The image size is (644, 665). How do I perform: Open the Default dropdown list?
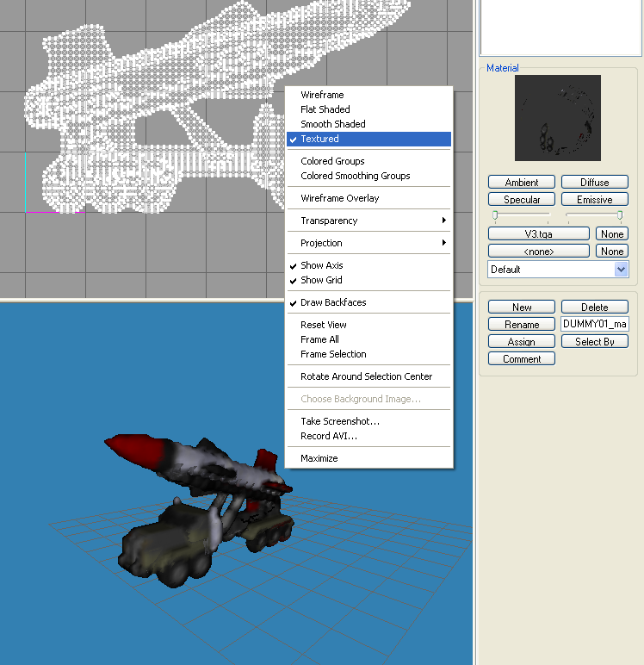(x=558, y=270)
